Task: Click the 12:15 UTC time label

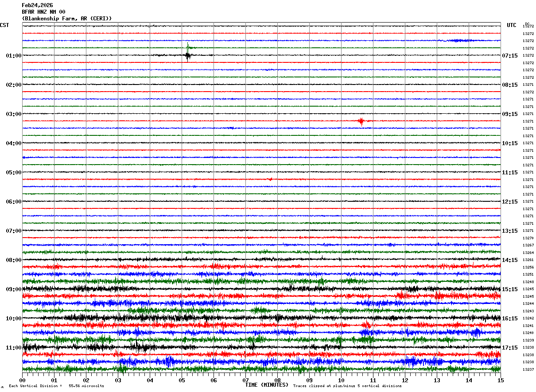Action: pyautogui.click(x=510, y=202)
